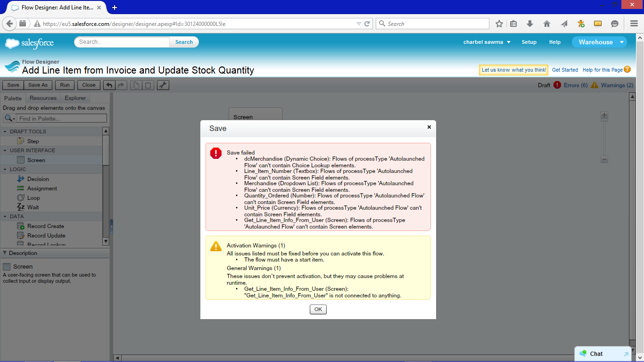Open flow properties via the wrench icon
The image size is (644, 362).
point(163,85)
